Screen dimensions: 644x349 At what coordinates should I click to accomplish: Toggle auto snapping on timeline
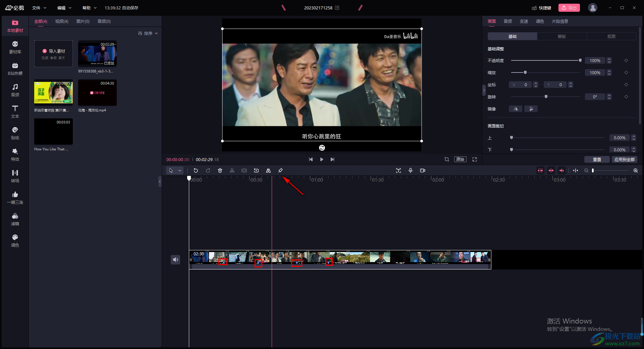(x=551, y=170)
